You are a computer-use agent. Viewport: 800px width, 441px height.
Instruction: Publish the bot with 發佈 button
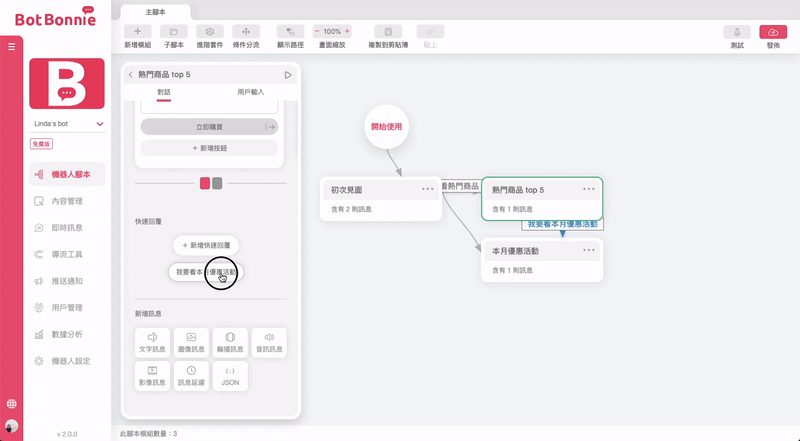(773, 32)
